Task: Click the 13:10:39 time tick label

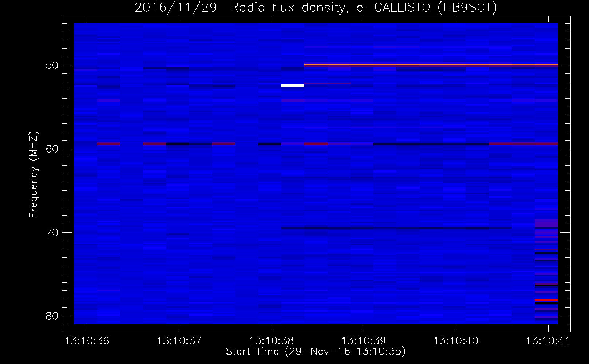Action: (x=364, y=341)
